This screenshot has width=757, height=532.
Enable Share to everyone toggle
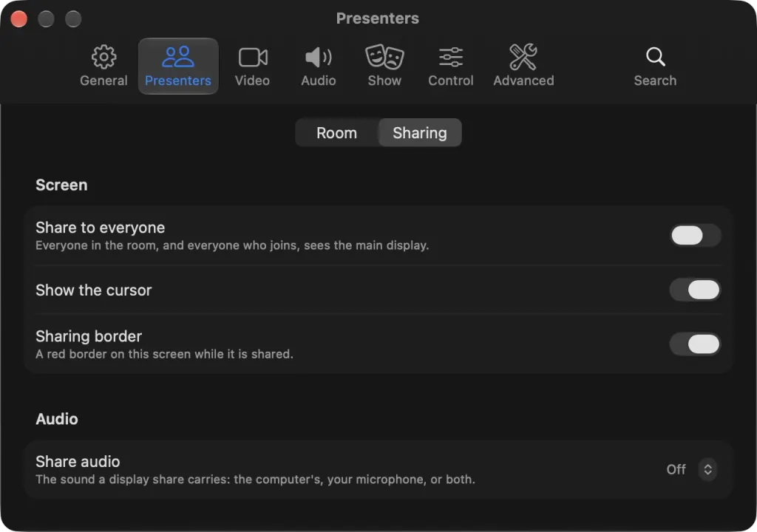pyautogui.click(x=695, y=236)
